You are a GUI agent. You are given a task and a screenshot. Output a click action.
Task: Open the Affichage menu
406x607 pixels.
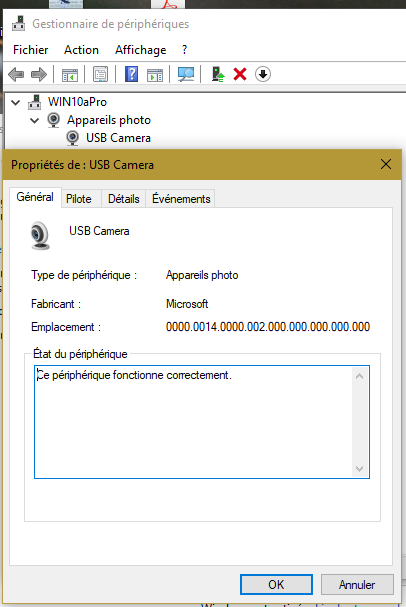click(x=140, y=50)
